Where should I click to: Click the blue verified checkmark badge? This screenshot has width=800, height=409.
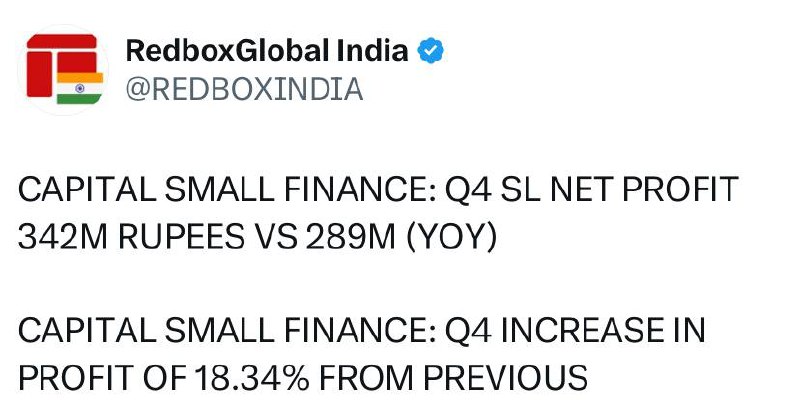(431, 50)
